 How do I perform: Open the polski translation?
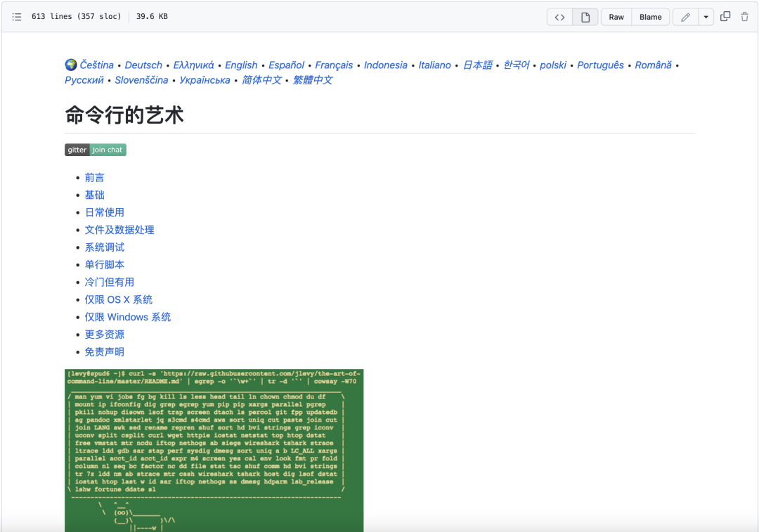(553, 65)
